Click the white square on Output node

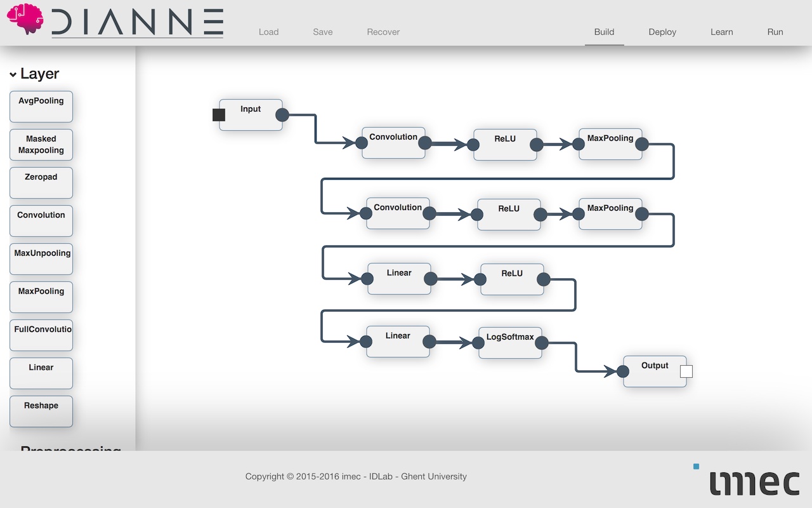pos(686,371)
